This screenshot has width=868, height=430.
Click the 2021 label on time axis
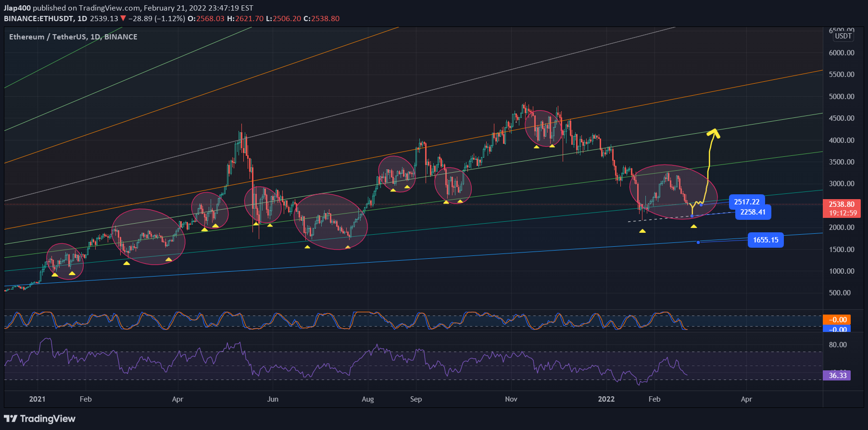(38, 399)
